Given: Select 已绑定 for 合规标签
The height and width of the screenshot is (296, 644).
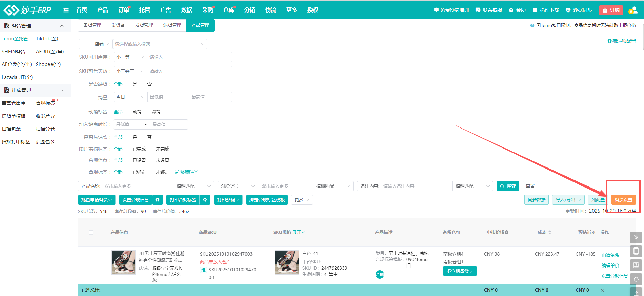Looking at the screenshot, I should tap(139, 172).
